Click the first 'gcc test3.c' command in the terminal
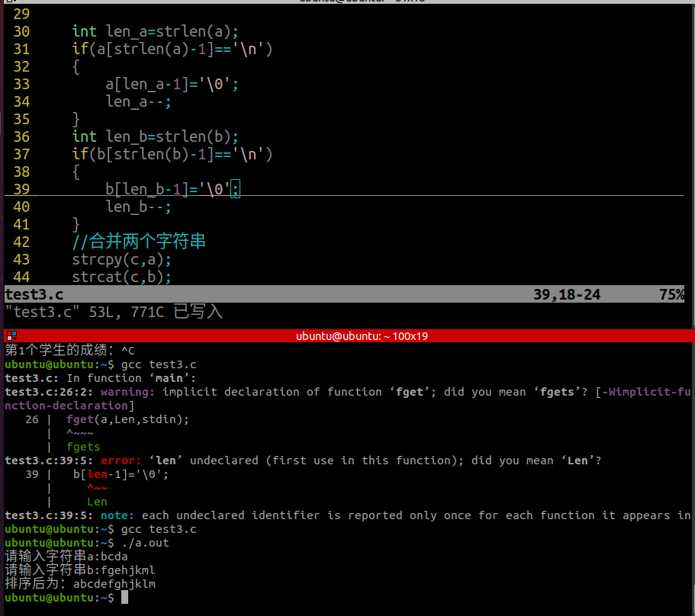The width and height of the screenshot is (695, 616). 159,364
